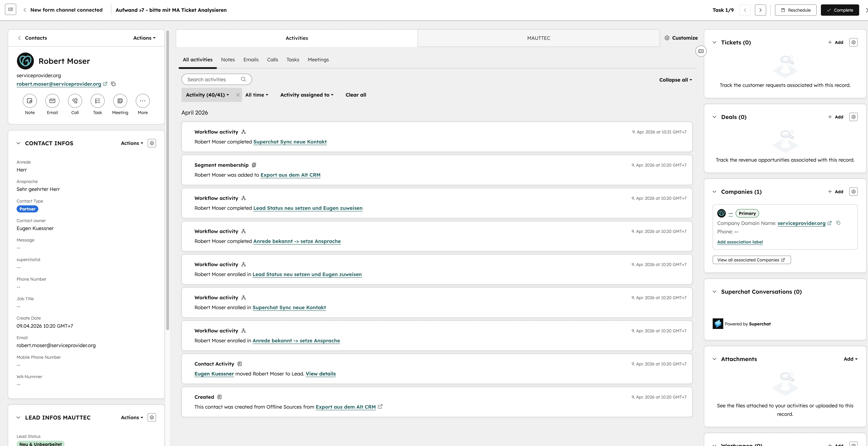868x446 pixels.
Task: Open settings gear next to Contact Infos Actions
Action: (x=152, y=143)
